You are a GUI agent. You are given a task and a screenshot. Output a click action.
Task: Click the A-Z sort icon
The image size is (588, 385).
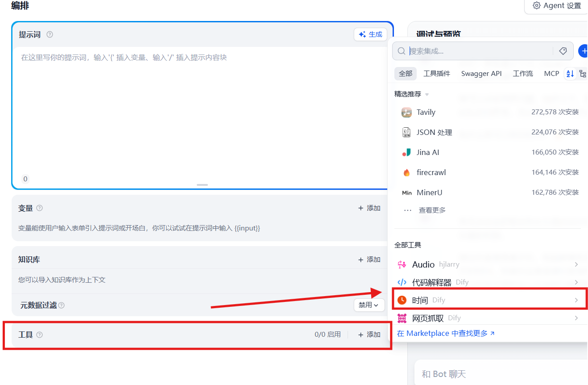pos(570,74)
